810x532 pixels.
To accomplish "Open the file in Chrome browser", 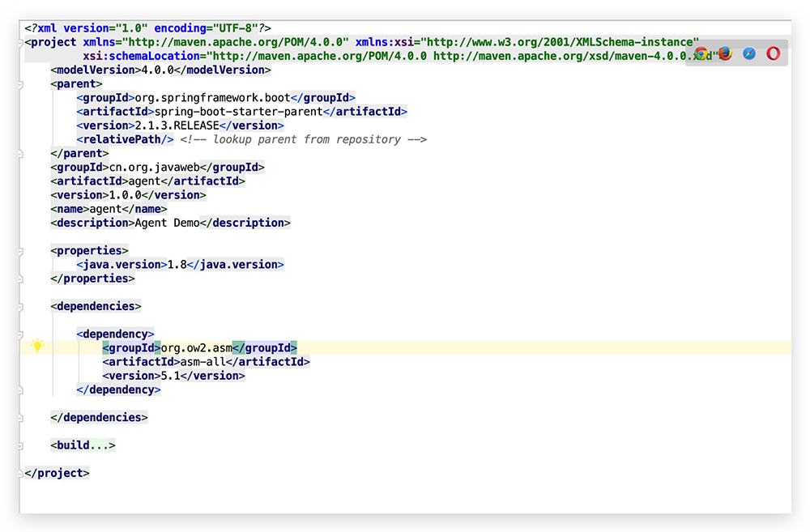I will click(x=701, y=53).
